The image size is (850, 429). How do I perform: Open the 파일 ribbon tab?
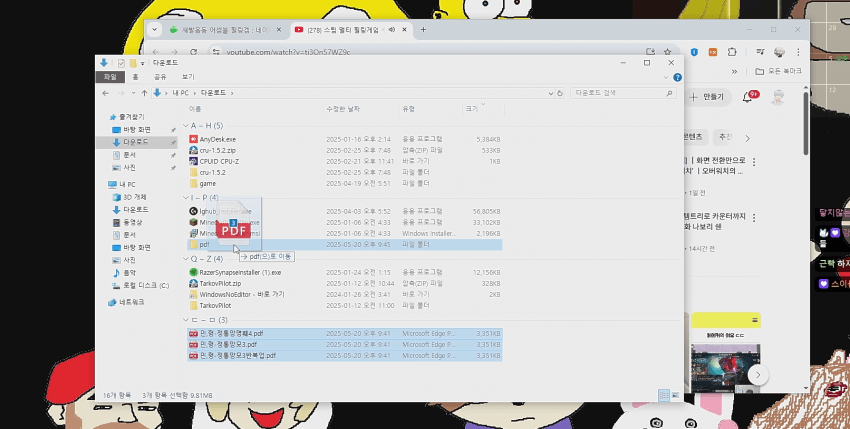110,76
